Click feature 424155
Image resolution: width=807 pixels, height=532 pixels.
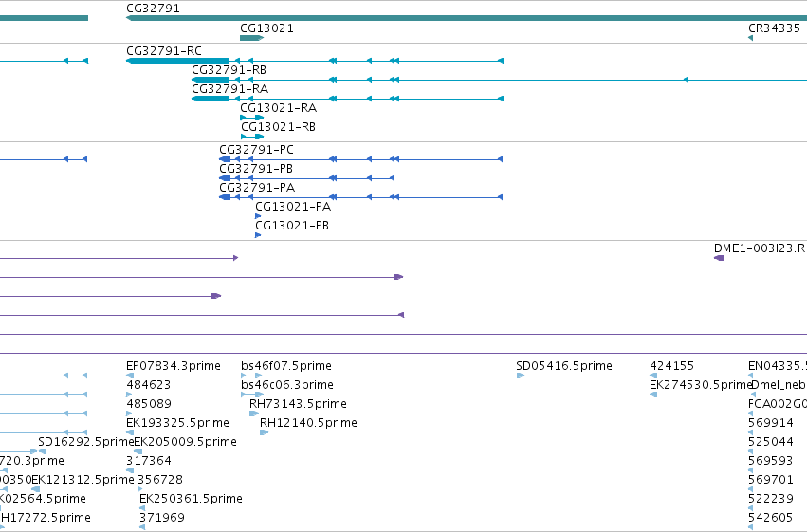pos(671,366)
